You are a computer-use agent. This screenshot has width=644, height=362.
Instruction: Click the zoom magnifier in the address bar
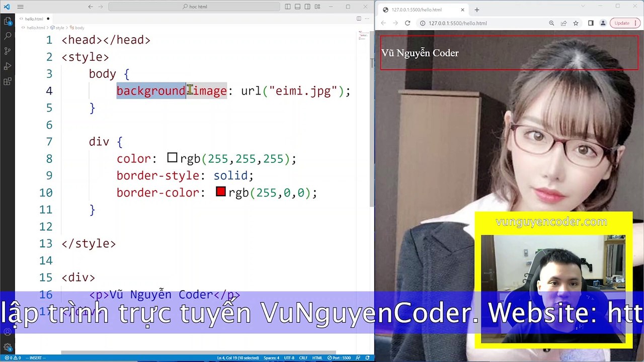[551, 23]
